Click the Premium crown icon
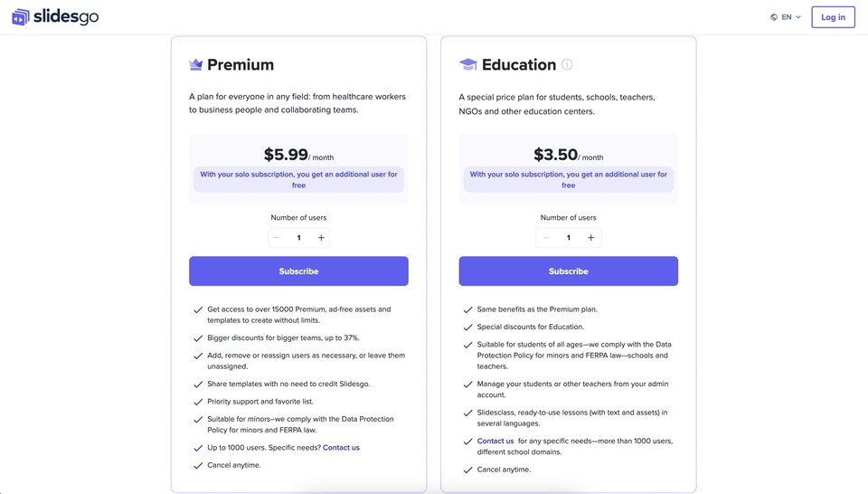The width and height of the screenshot is (868, 494). coord(196,65)
